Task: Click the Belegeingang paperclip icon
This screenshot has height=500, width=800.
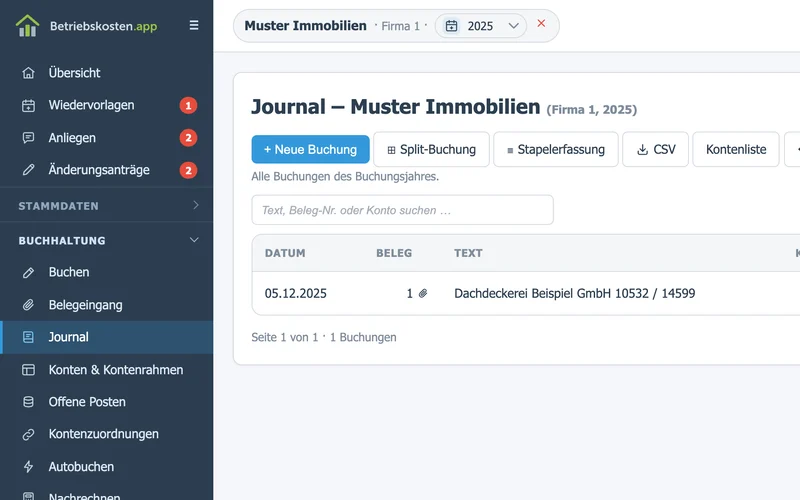Action: pyautogui.click(x=29, y=305)
